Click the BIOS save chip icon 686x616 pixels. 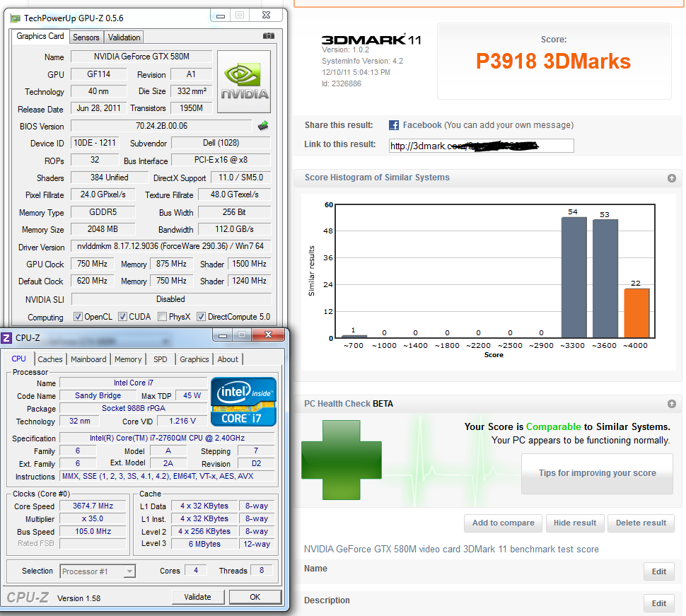263,126
